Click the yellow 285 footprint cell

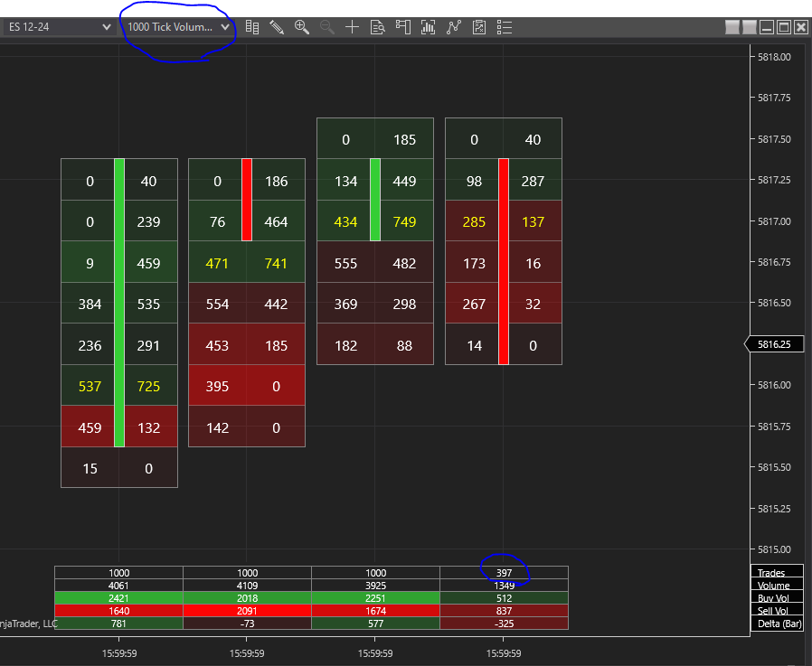coord(474,222)
